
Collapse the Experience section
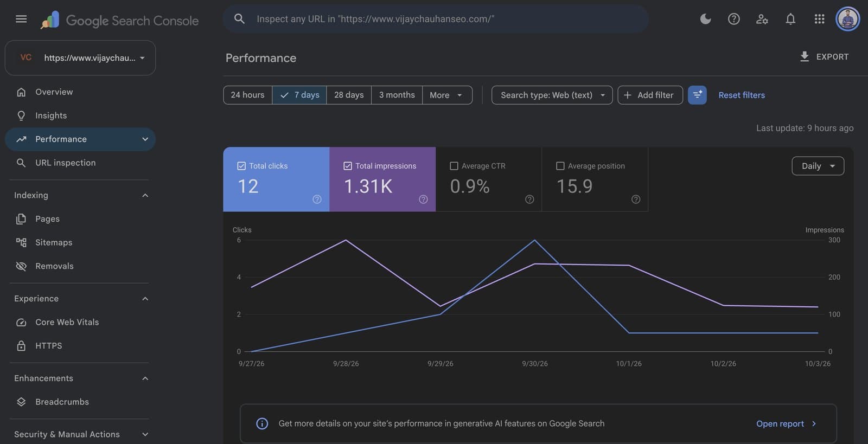[x=145, y=299]
